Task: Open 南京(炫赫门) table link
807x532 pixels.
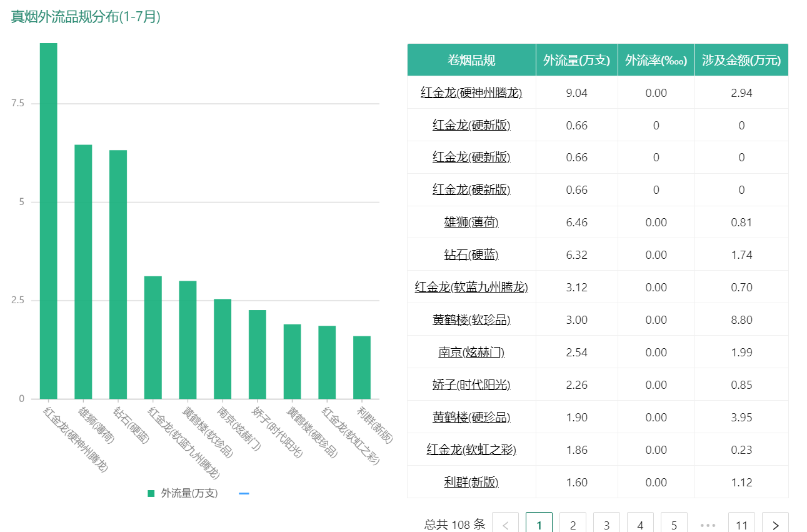Action: tap(471, 352)
